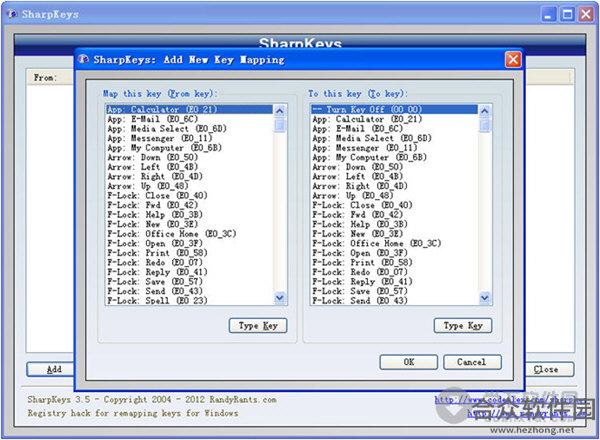Click Add button in main SharpKeys window
Image resolution: width=600 pixels, height=440 pixels.
(51, 369)
